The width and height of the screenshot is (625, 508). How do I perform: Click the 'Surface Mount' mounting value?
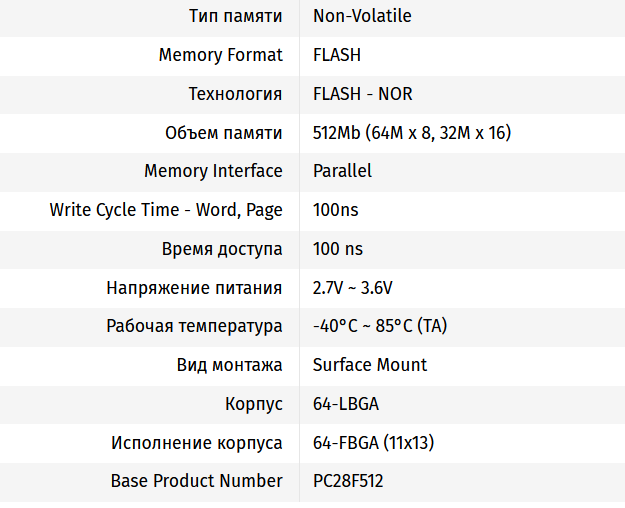pyautogui.click(x=369, y=365)
